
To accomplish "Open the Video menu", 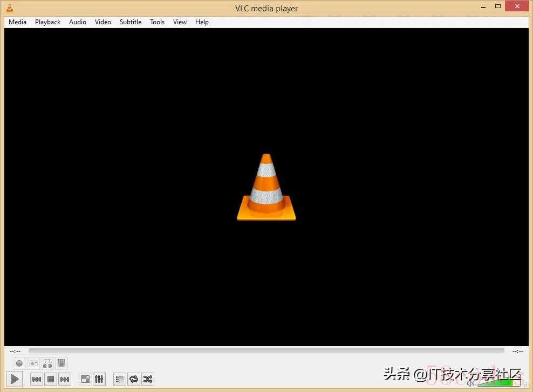I will [102, 22].
